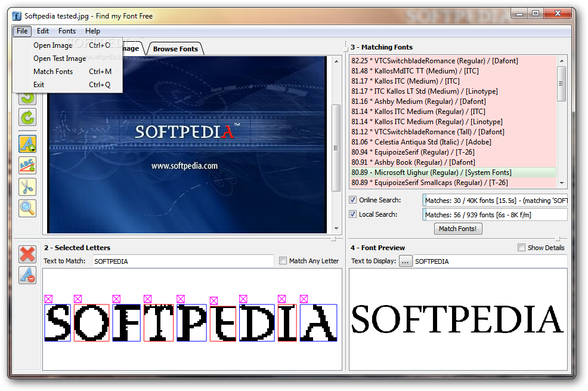
Task: Enable the Show Details checkbox
Action: click(x=521, y=247)
